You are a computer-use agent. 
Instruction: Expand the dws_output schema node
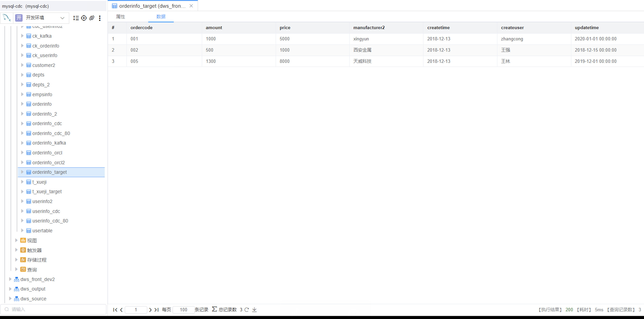10,289
